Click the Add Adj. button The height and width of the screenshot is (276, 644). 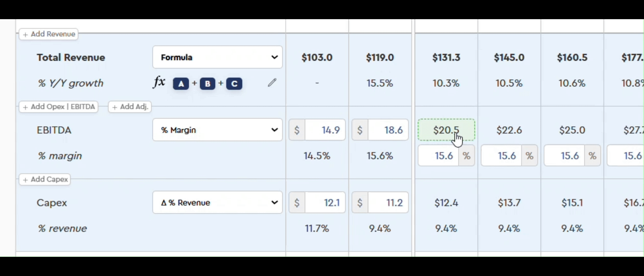(130, 107)
